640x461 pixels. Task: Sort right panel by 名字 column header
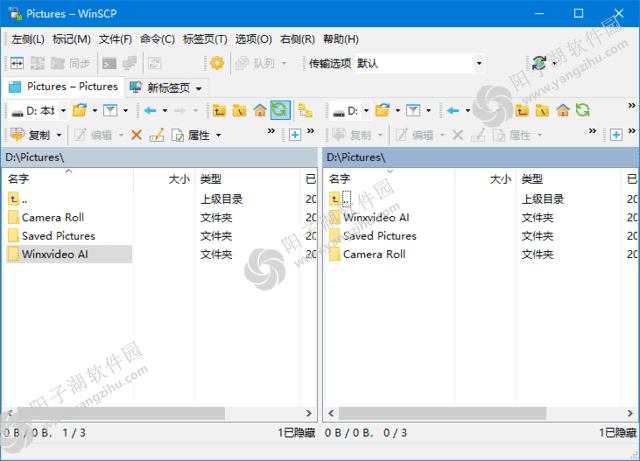click(x=389, y=179)
